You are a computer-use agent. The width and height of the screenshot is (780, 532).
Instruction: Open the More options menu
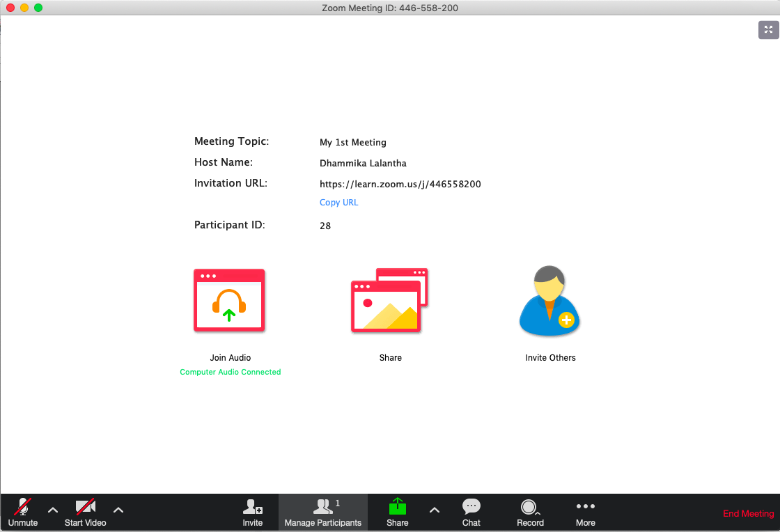586,513
